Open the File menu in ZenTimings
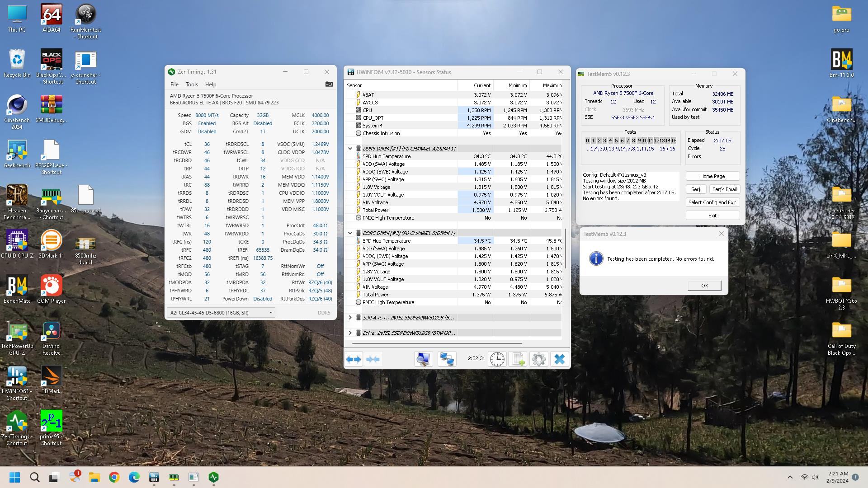This screenshot has width=868, height=488. click(x=174, y=84)
